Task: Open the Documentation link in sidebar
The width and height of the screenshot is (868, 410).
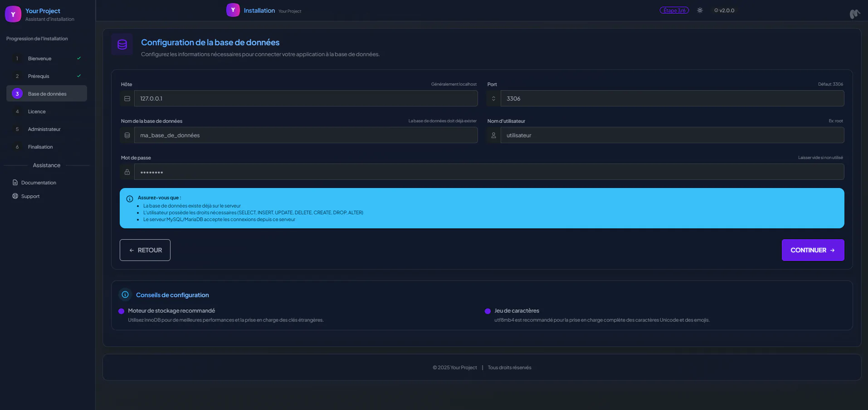Action: pyautogui.click(x=39, y=183)
